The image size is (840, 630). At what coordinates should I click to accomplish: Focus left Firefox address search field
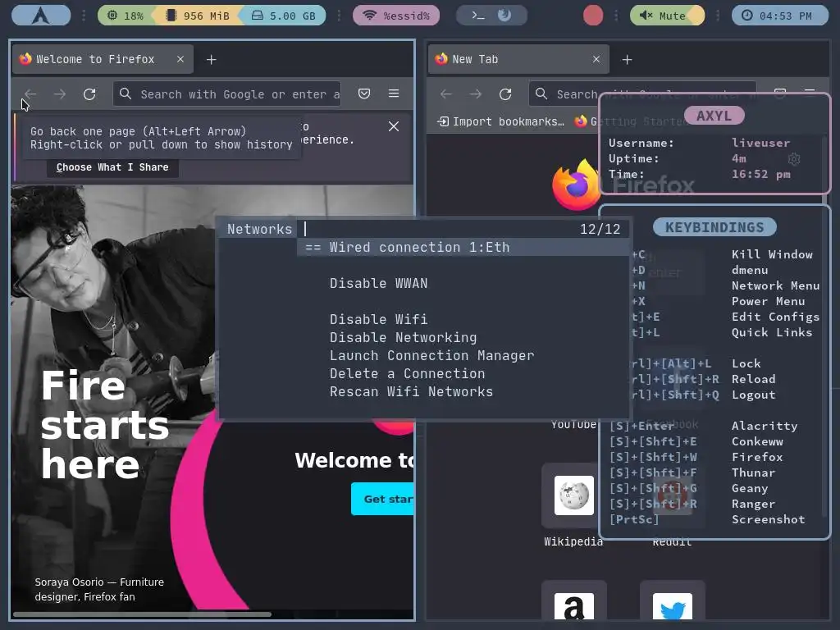coord(227,94)
